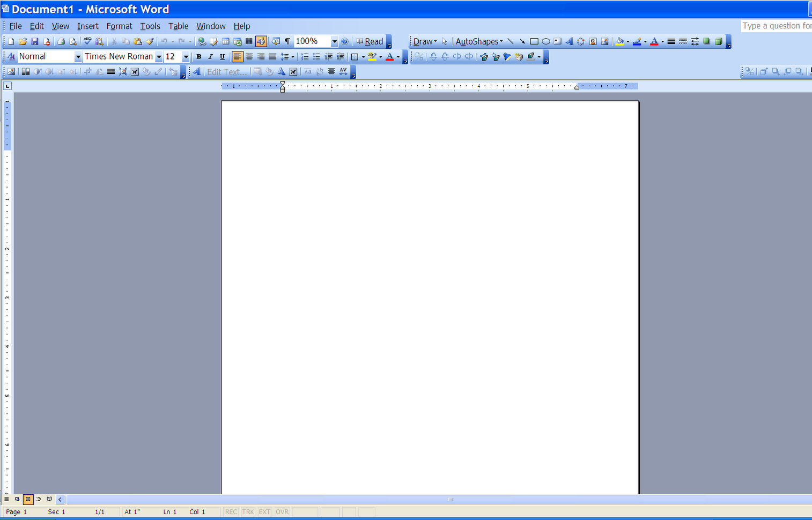Apply numbered list formatting
812x520 pixels.
[x=305, y=56]
